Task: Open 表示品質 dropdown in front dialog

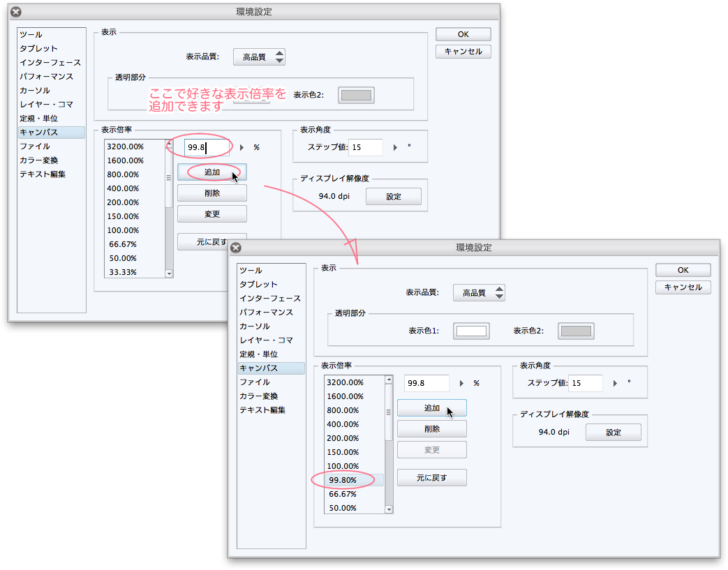Action: coord(479,293)
